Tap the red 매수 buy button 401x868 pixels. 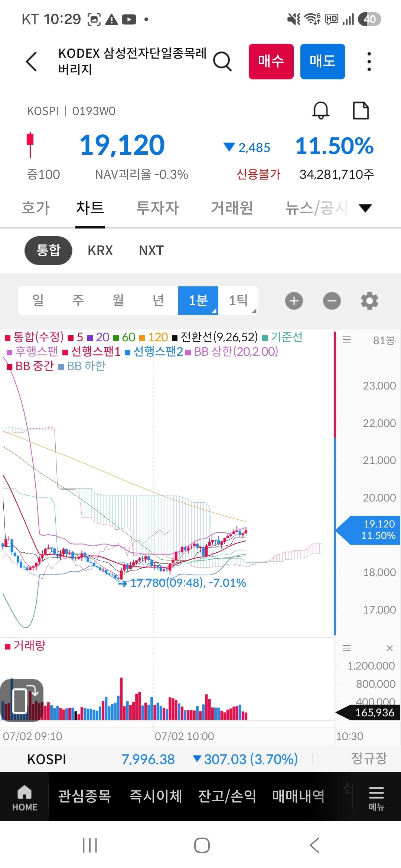(271, 62)
